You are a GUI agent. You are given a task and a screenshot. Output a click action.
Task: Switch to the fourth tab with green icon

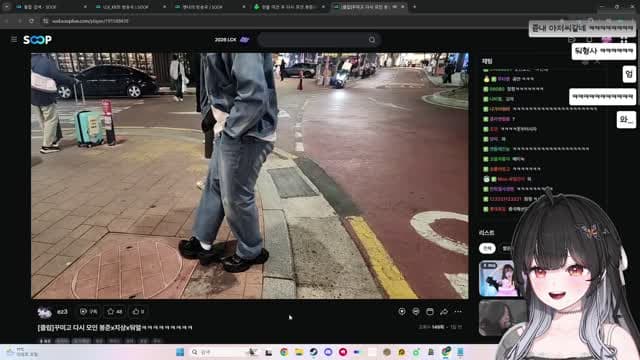click(x=288, y=7)
